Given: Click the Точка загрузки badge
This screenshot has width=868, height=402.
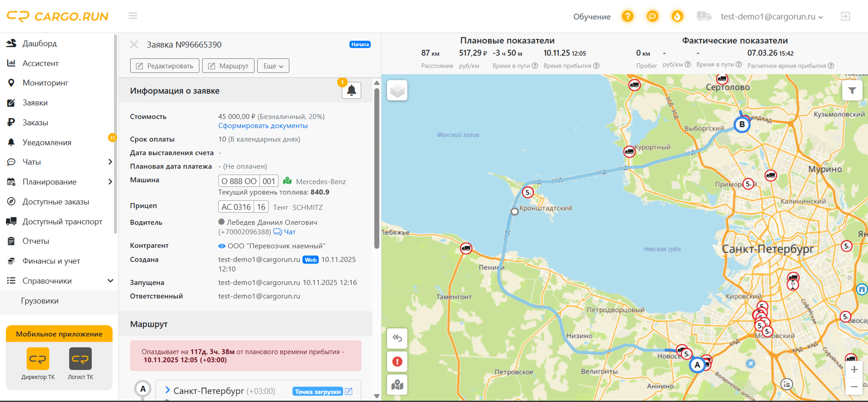Looking at the screenshot, I should (x=318, y=392).
